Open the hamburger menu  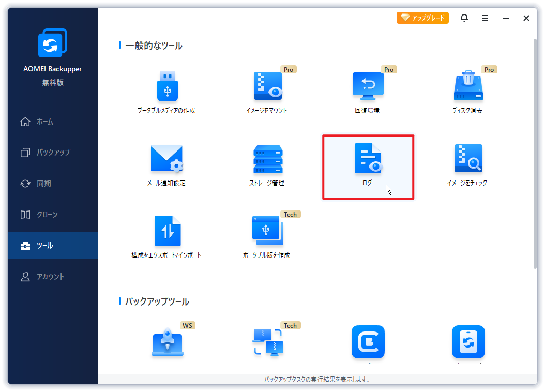pos(485,18)
